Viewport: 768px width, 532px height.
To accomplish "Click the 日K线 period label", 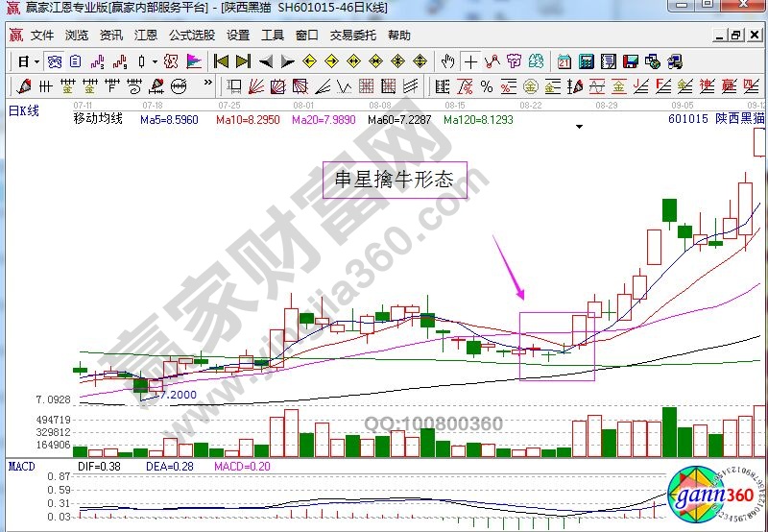I will (x=23, y=111).
